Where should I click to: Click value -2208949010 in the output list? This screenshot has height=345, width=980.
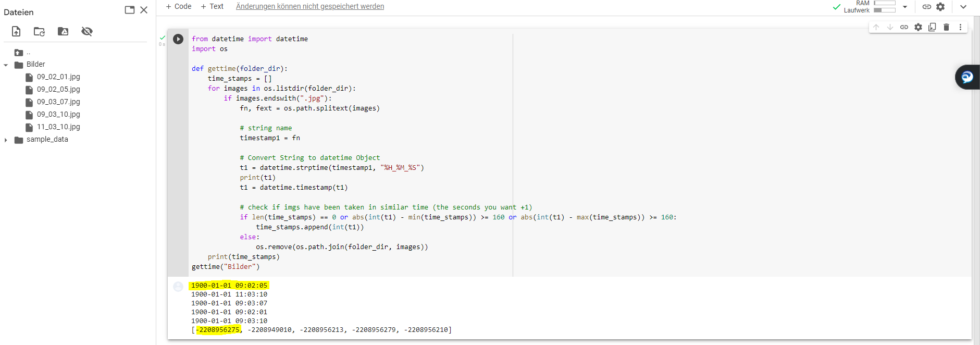(x=270, y=330)
